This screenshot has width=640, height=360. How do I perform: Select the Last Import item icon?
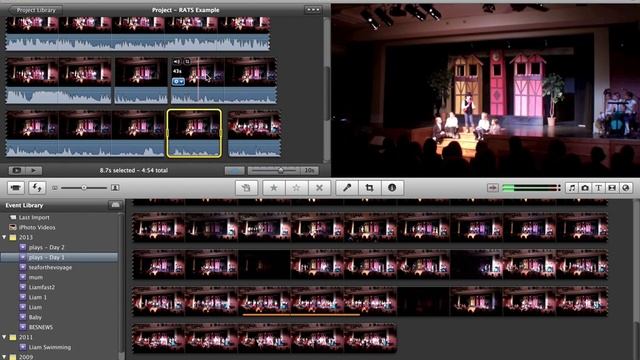click(13, 218)
